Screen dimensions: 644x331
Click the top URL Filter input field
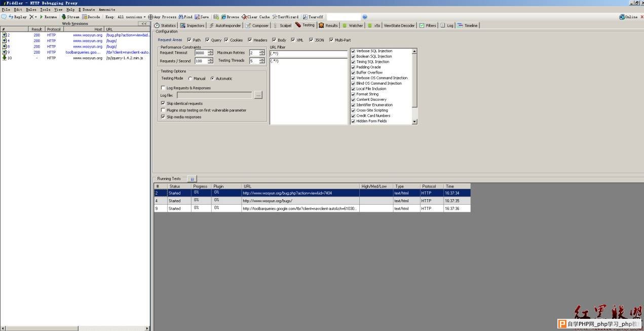click(x=309, y=54)
